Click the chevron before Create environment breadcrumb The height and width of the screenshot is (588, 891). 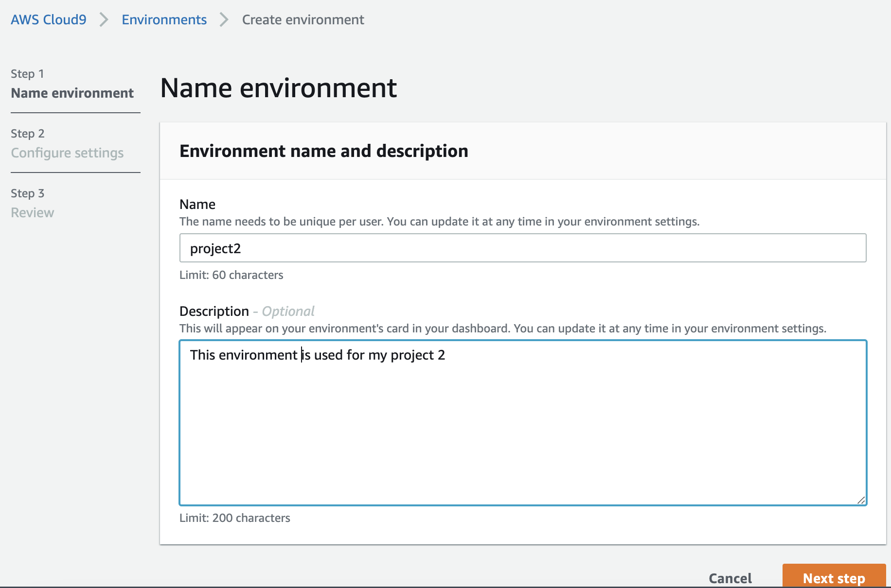point(224,19)
